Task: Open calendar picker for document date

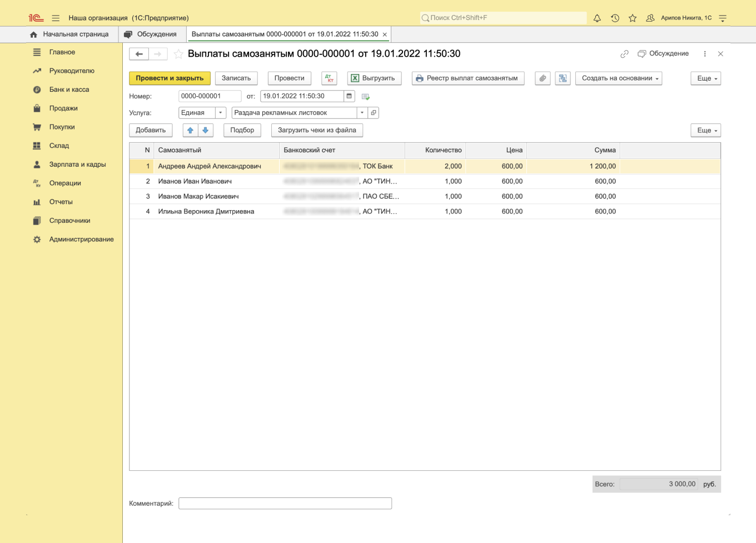Action: point(349,96)
